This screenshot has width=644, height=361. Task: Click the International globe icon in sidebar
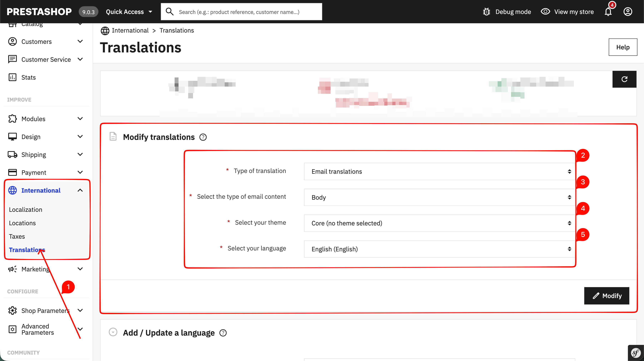pyautogui.click(x=13, y=190)
